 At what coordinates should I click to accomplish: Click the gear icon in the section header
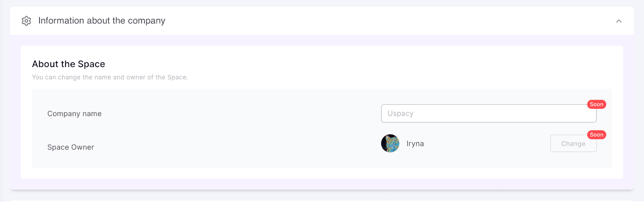pos(26,21)
